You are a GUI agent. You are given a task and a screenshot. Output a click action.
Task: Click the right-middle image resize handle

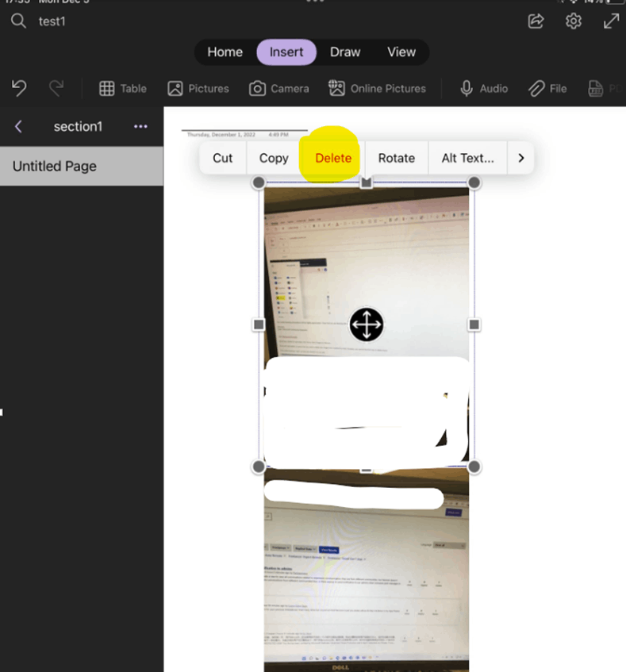click(474, 324)
